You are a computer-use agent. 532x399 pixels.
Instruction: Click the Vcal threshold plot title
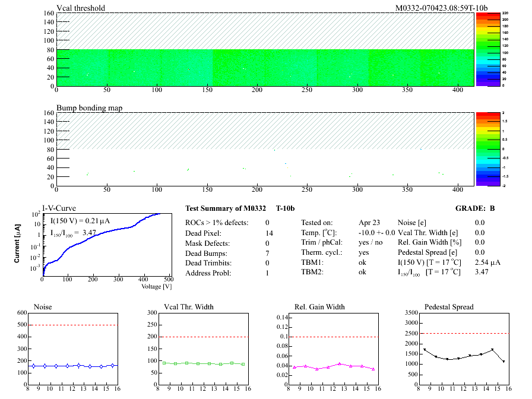[x=81, y=8]
